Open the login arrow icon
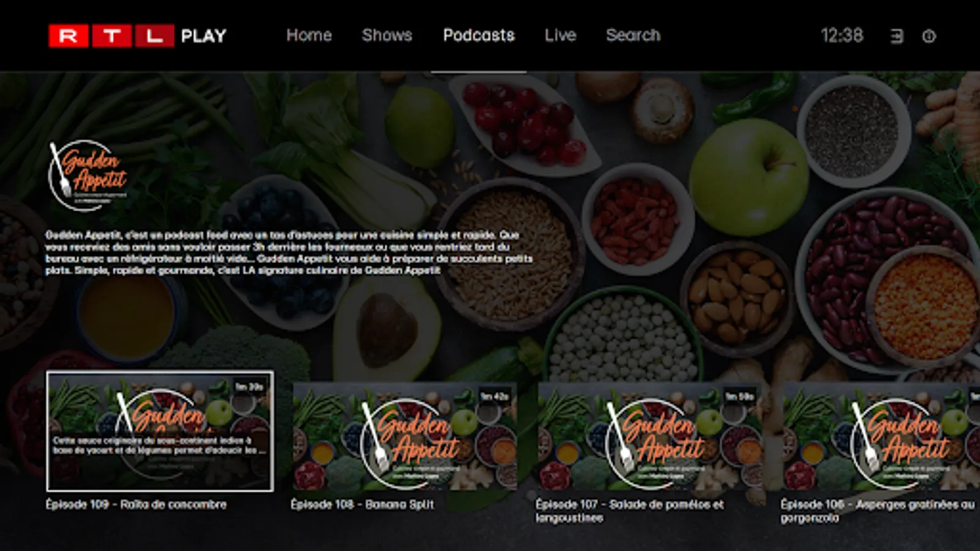 [897, 37]
